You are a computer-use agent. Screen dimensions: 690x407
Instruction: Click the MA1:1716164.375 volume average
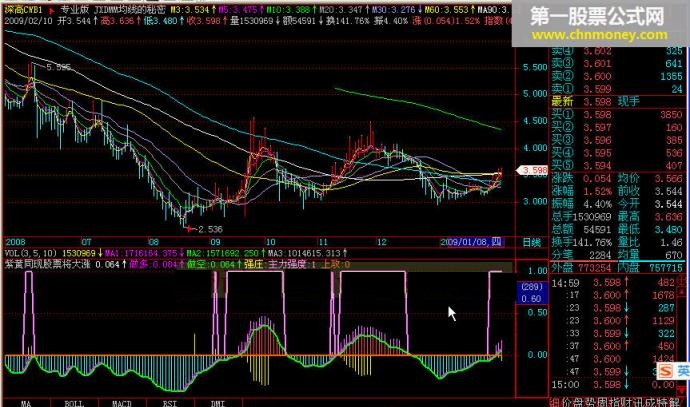(140, 253)
